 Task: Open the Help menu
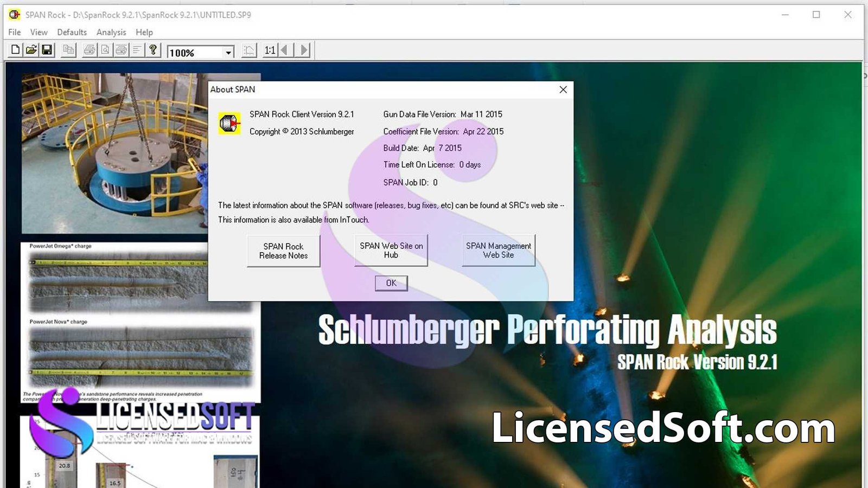144,32
